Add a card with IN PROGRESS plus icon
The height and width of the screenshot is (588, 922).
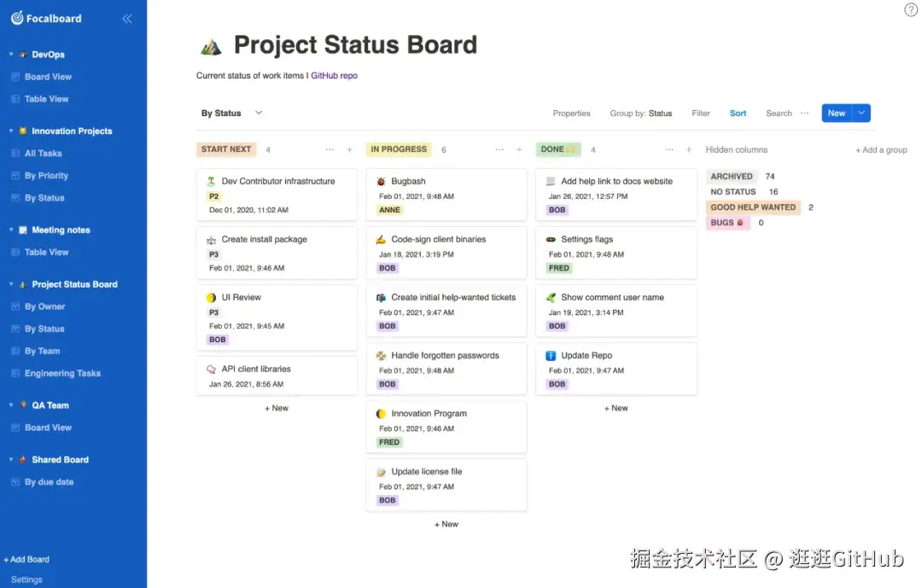519,150
